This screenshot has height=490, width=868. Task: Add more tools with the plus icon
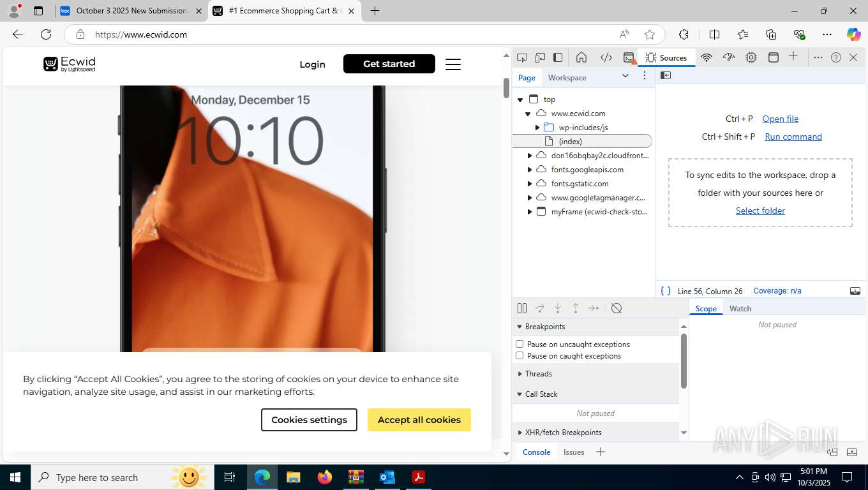pos(793,57)
